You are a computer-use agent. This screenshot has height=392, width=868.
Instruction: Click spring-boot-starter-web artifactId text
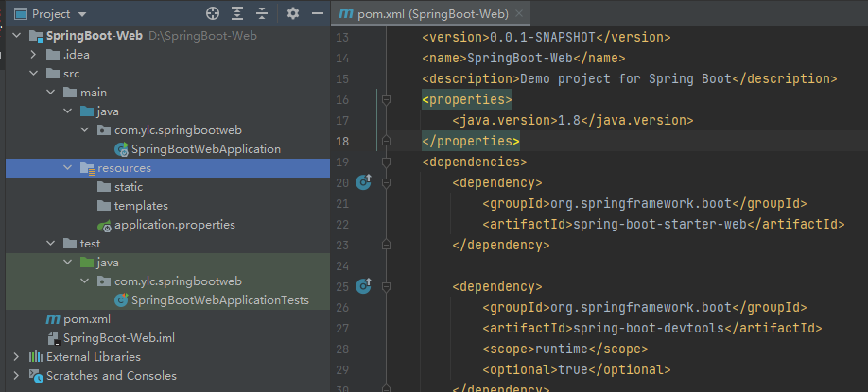(660, 224)
